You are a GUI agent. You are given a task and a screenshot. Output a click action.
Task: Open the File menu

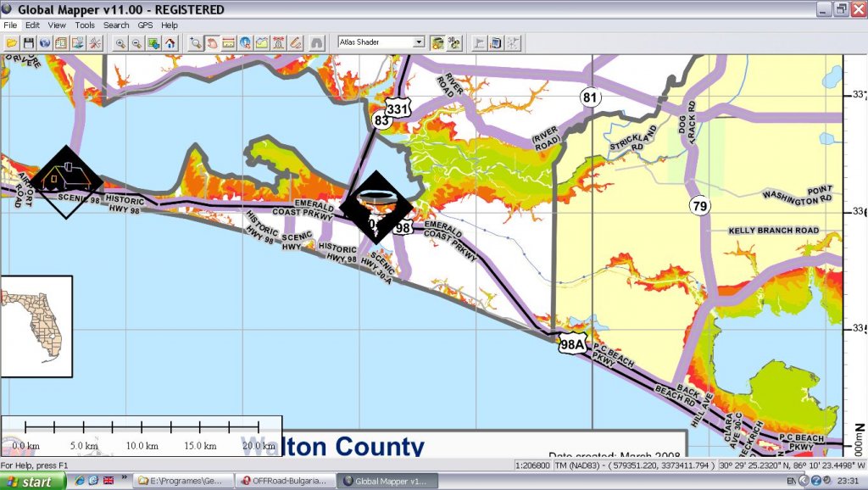pos(10,25)
